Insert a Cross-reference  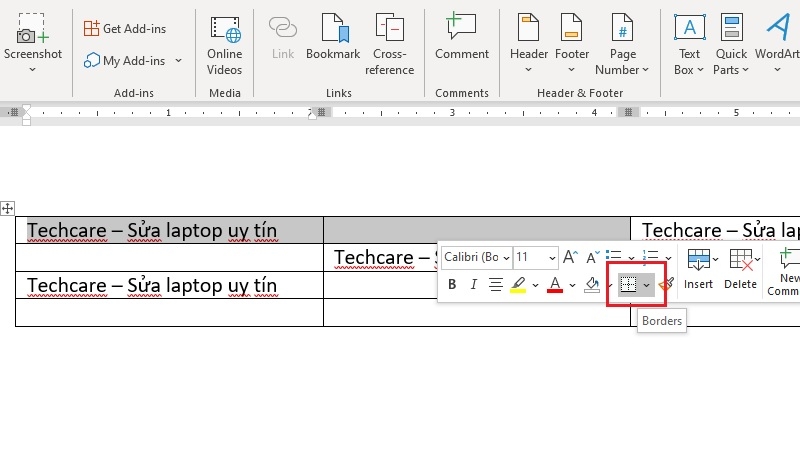[x=389, y=45]
